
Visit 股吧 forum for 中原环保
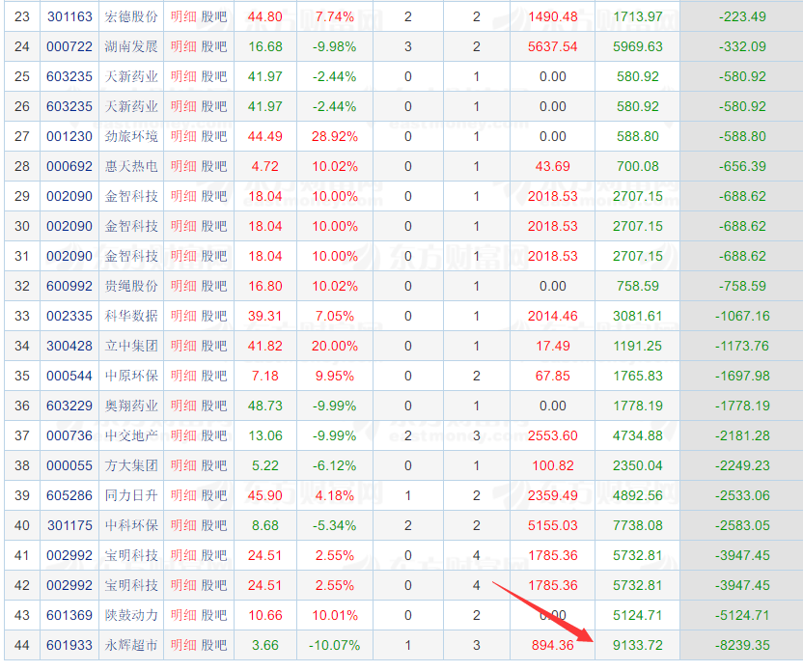click(x=214, y=376)
